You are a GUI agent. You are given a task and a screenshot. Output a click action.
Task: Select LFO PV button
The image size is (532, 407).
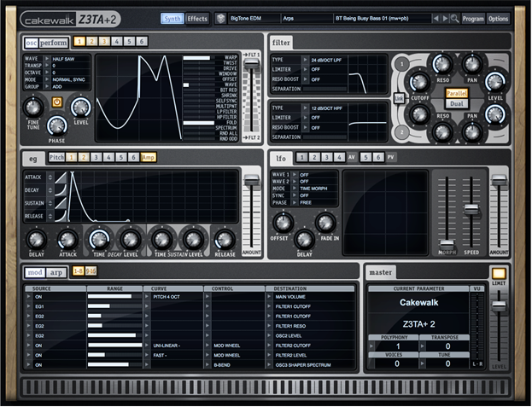[390, 157]
